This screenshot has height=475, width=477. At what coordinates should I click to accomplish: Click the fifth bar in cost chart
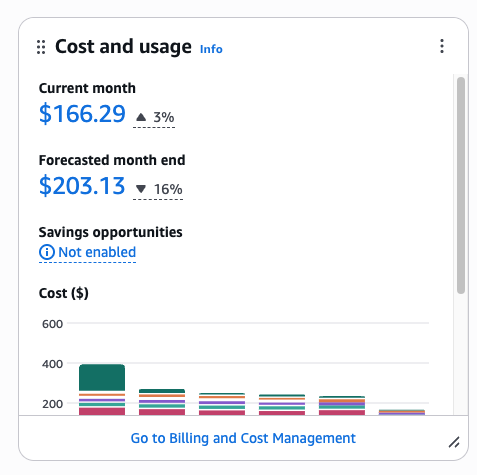(x=342, y=406)
